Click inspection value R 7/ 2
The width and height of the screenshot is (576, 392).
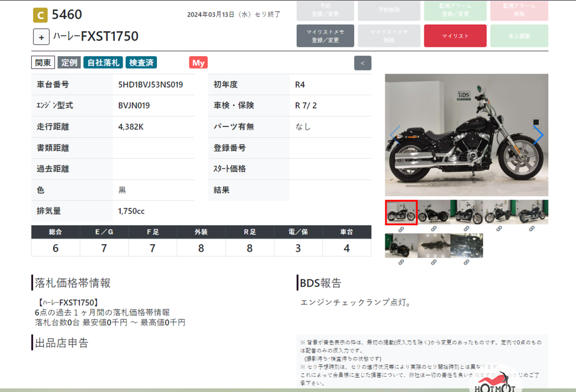tap(306, 106)
